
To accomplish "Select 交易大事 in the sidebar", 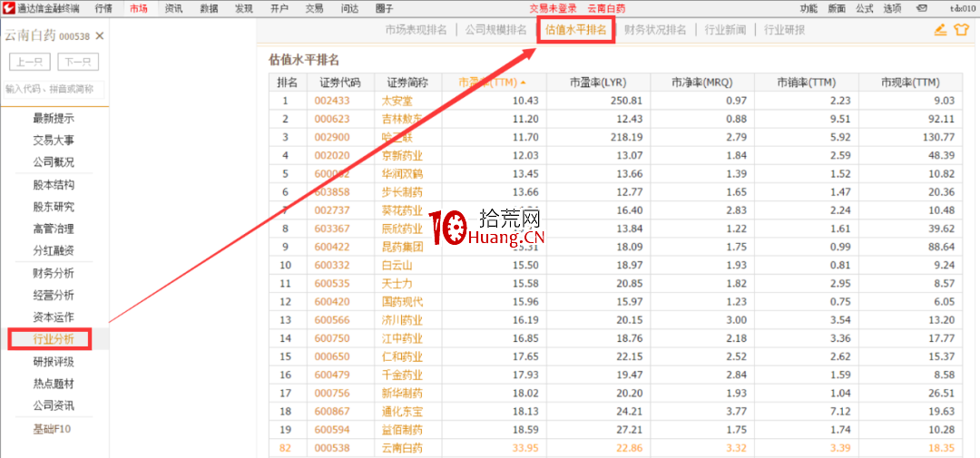I will tap(54, 140).
